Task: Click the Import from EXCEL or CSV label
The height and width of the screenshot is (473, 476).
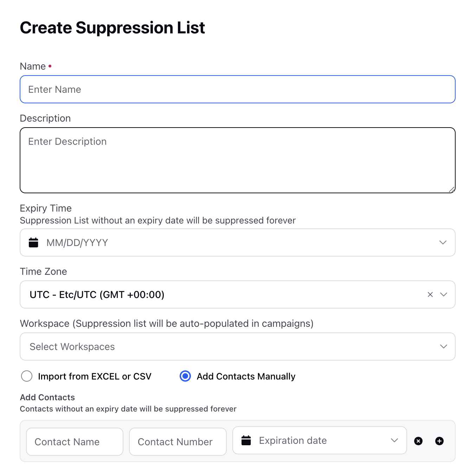Action: tap(95, 376)
